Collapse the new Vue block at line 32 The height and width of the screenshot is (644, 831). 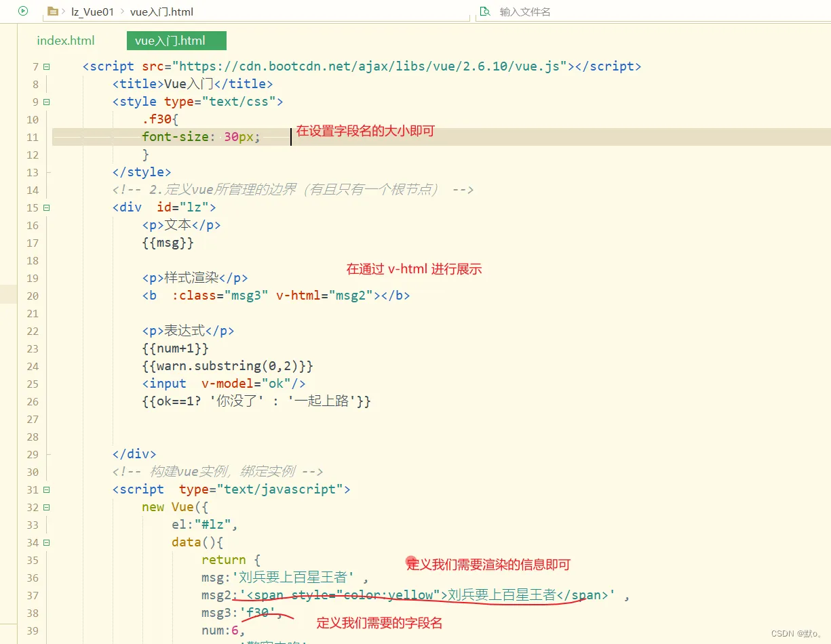click(46, 507)
